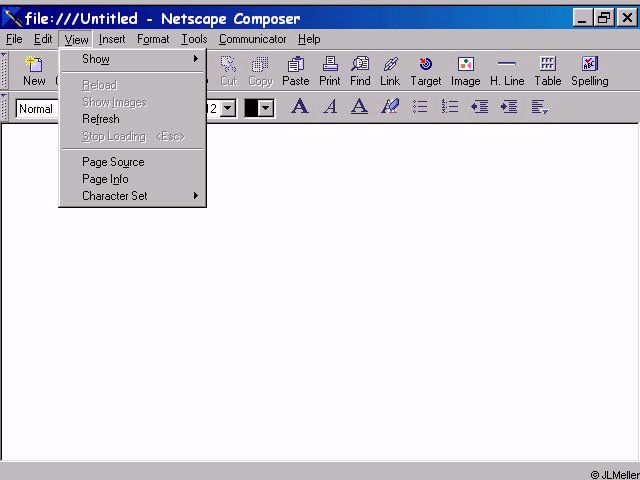Expand the Show submenu
Image resolution: width=640 pixels, height=480 pixels.
pos(132,59)
